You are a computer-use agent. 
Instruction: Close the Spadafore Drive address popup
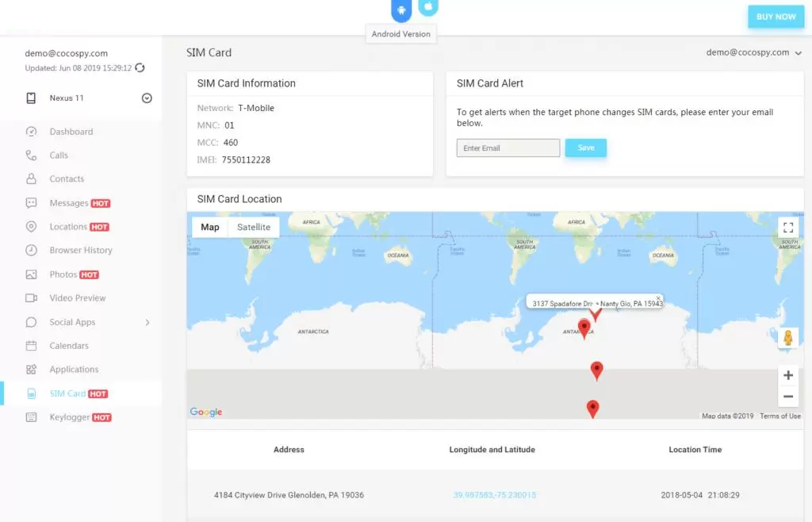pyautogui.click(x=658, y=298)
